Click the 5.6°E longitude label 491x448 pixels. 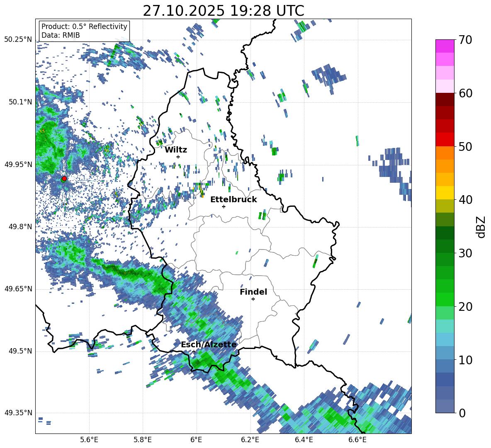pos(89,440)
